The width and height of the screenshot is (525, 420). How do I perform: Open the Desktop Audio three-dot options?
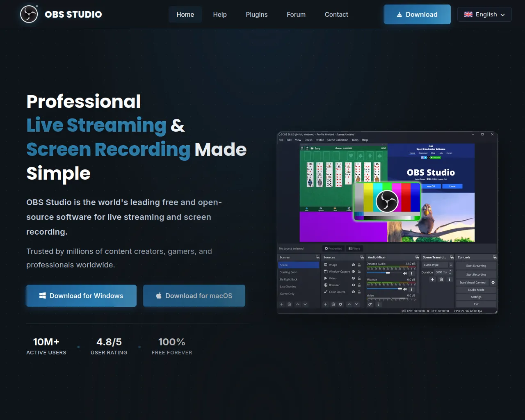coord(412,274)
